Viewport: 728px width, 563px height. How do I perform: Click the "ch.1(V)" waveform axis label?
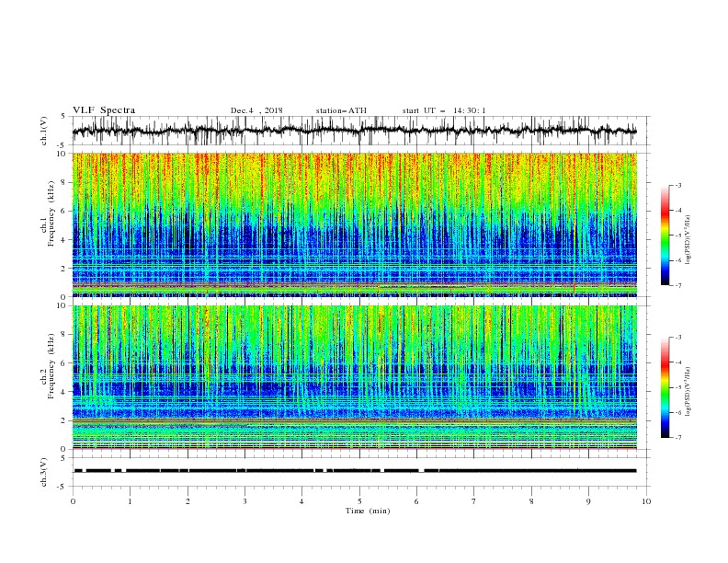click(44, 131)
